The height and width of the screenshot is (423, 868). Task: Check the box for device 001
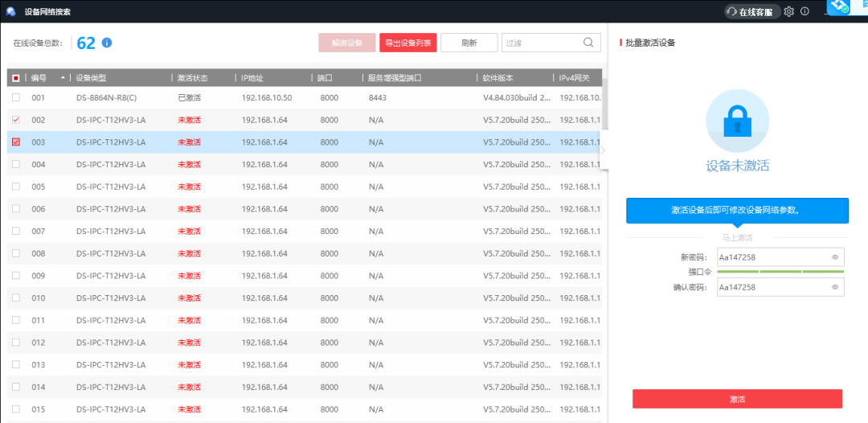click(16, 97)
